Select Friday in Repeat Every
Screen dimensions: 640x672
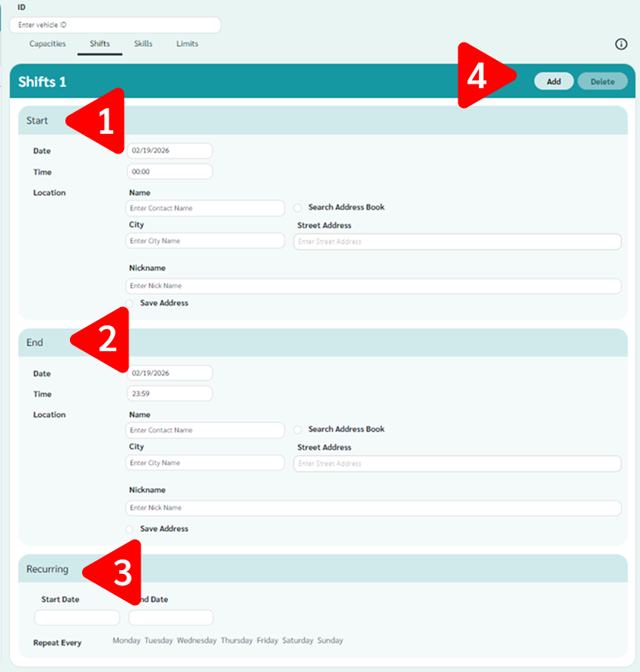[x=267, y=641]
